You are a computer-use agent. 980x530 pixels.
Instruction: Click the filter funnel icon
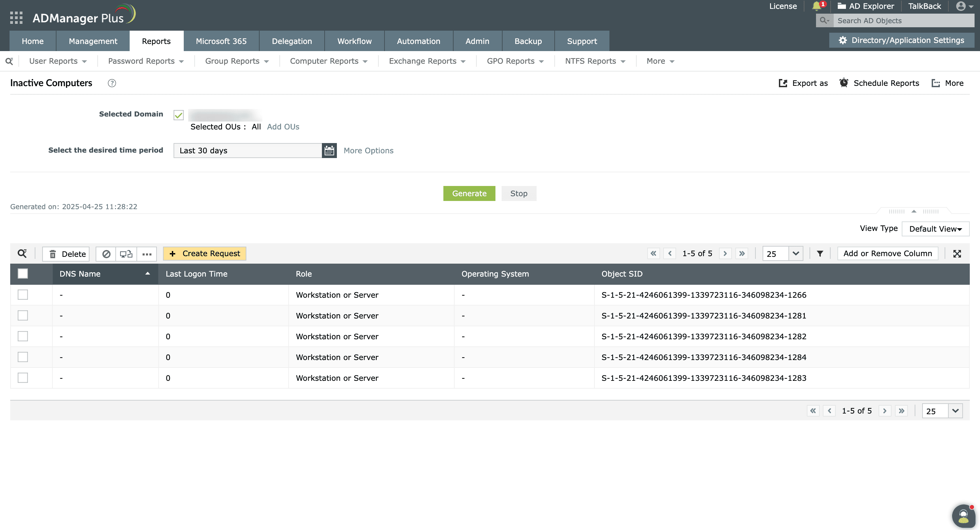coord(820,253)
